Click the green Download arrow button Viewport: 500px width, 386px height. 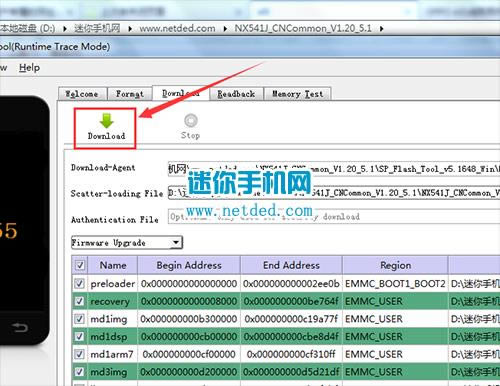tap(106, 127)
